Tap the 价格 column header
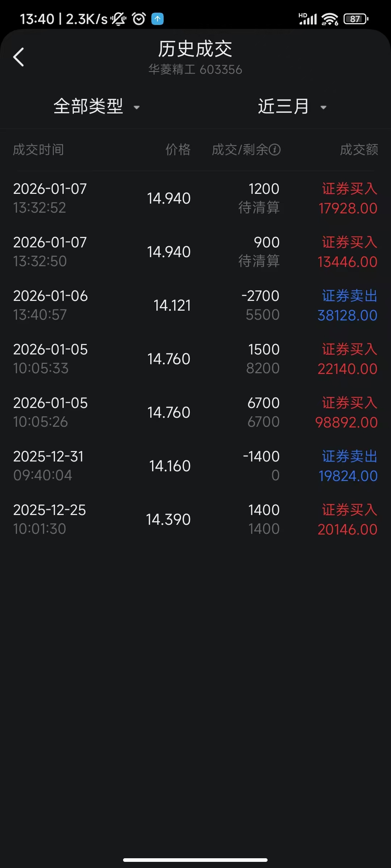 point(178,149)
